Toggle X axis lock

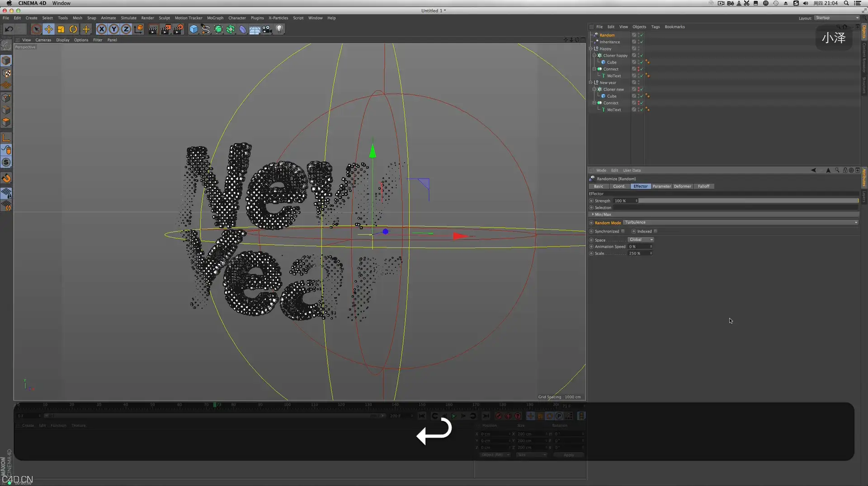coord(102,29)
